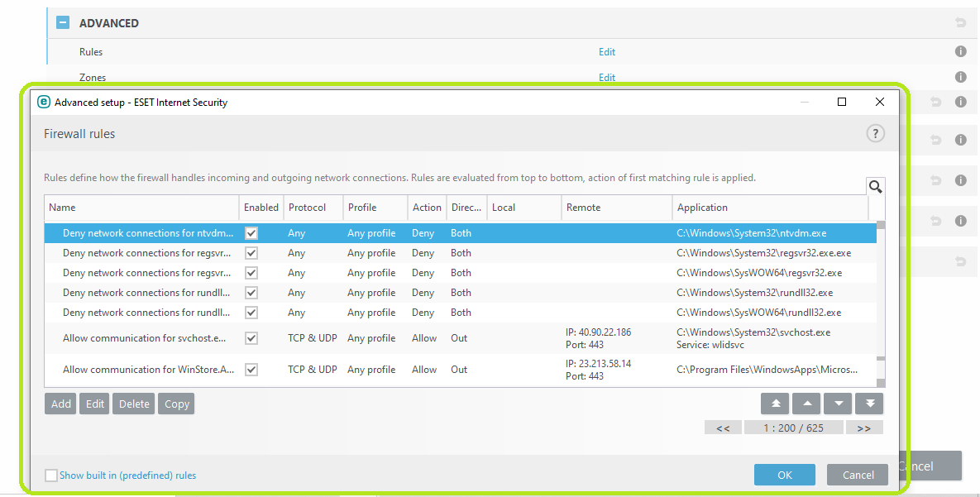Open the Edit link for Rules
This screenshot has width=980, height=497.
(607, 52)
